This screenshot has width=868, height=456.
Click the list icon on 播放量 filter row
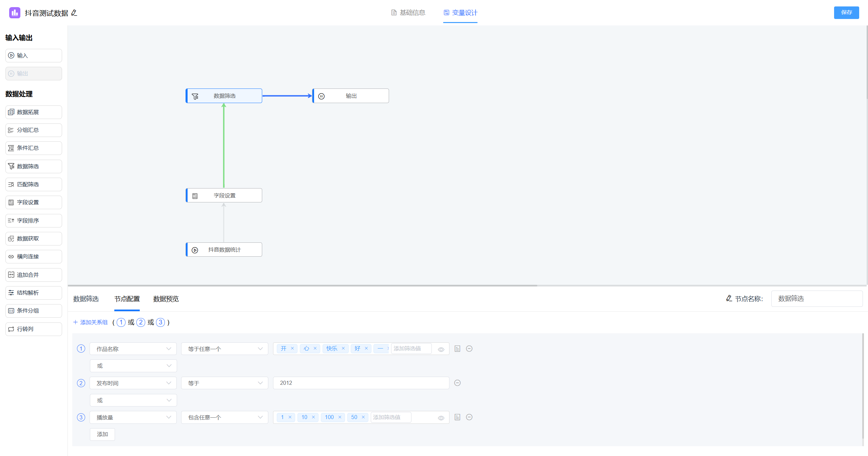[x=457, y=417]
